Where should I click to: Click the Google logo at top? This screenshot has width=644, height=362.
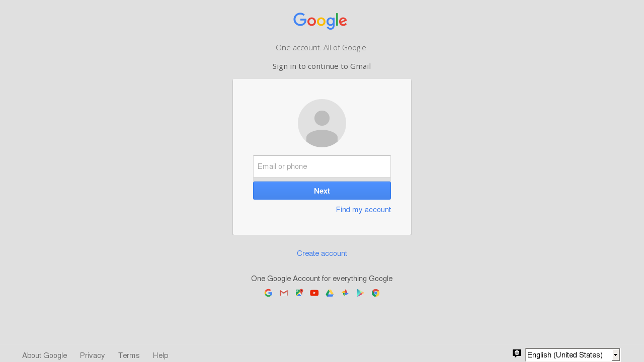(x=320, y=21)
